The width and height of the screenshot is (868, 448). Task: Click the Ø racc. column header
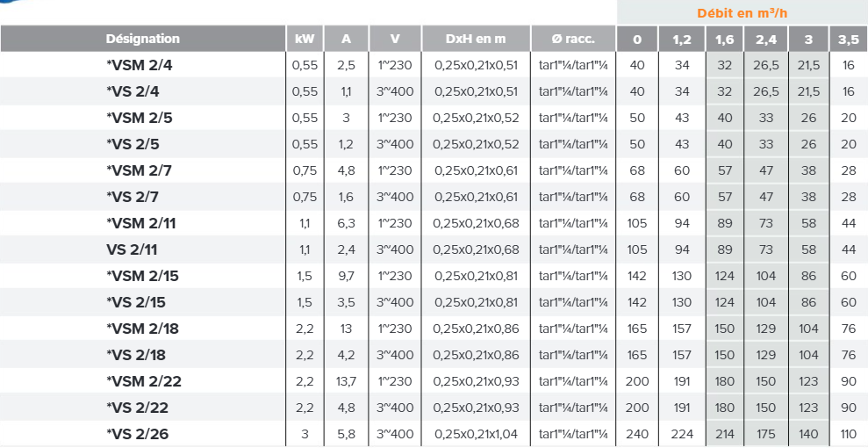pos(573,39)
